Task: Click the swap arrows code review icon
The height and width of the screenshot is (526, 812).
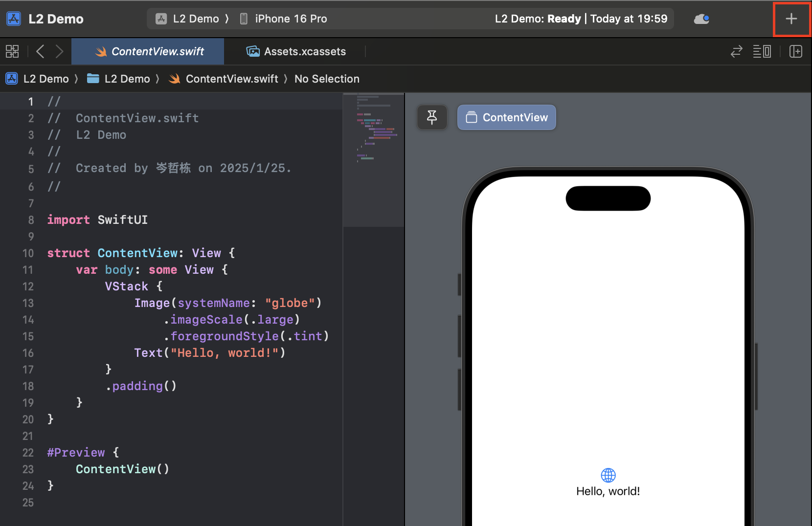Action: point(736,51)
